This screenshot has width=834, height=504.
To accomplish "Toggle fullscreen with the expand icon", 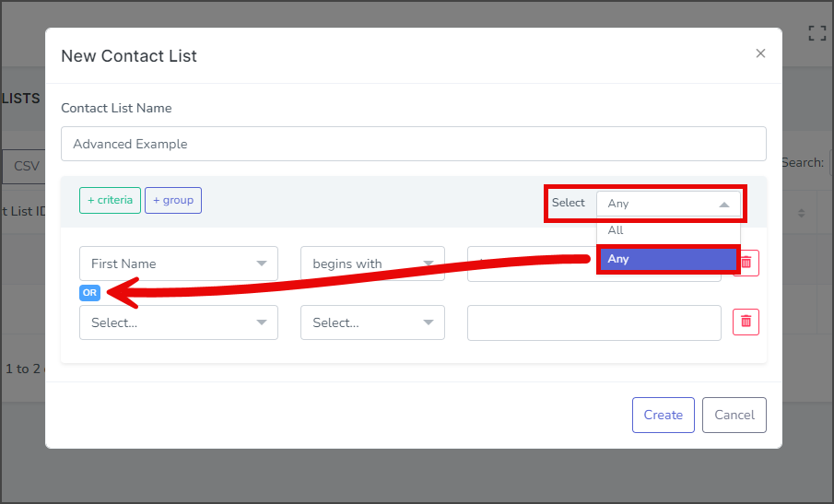I will pos(817,33).
